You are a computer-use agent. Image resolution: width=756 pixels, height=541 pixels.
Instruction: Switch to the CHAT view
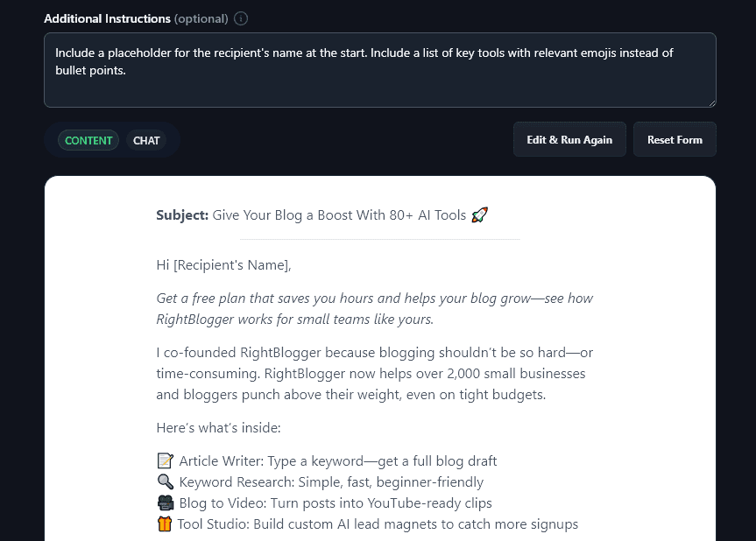(x=146, y=140)
